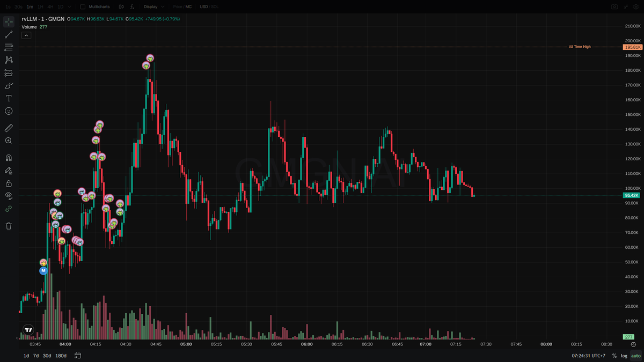The height and width of the screenshot is (362, 644).
Task: Click the 06:00 time axis label
Action: click(x=307, y=344)
